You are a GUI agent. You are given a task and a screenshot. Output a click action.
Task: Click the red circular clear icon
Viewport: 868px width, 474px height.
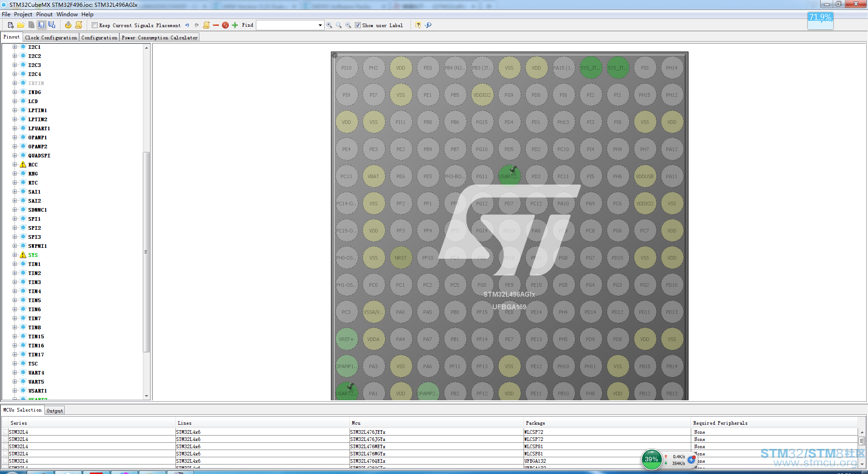click(225, 25)
